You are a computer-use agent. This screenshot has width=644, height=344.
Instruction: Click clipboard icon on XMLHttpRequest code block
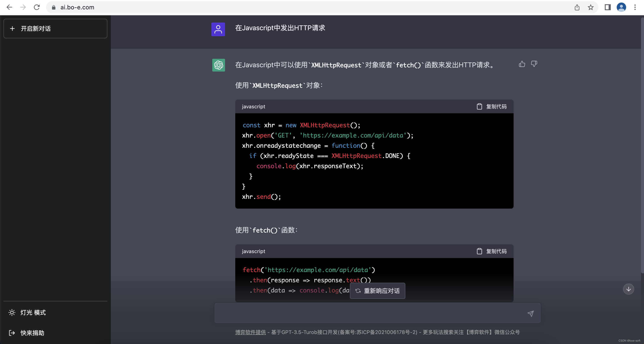[479, 107]
